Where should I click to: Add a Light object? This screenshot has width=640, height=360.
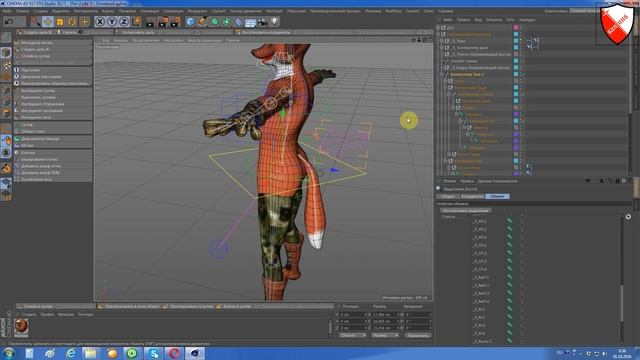(274, 22)
